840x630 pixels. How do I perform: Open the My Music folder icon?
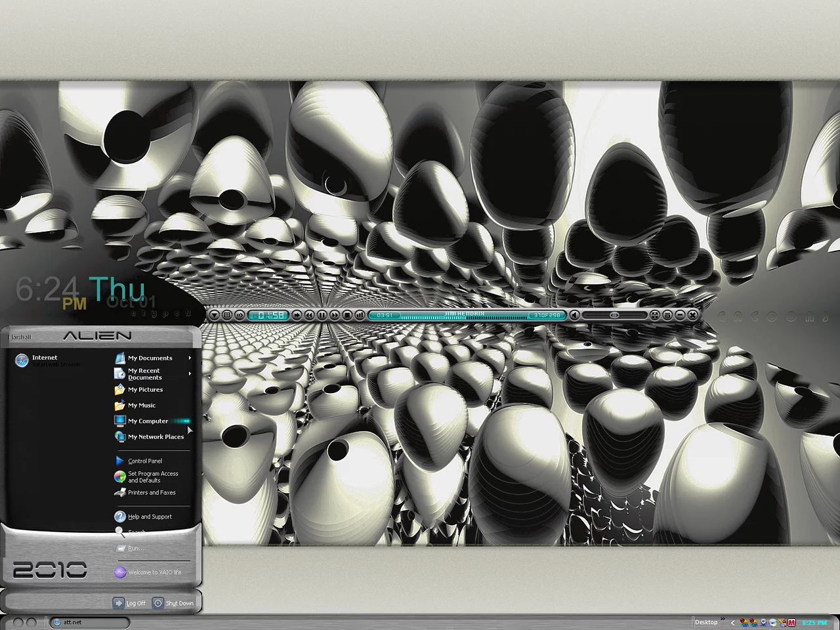119,406
